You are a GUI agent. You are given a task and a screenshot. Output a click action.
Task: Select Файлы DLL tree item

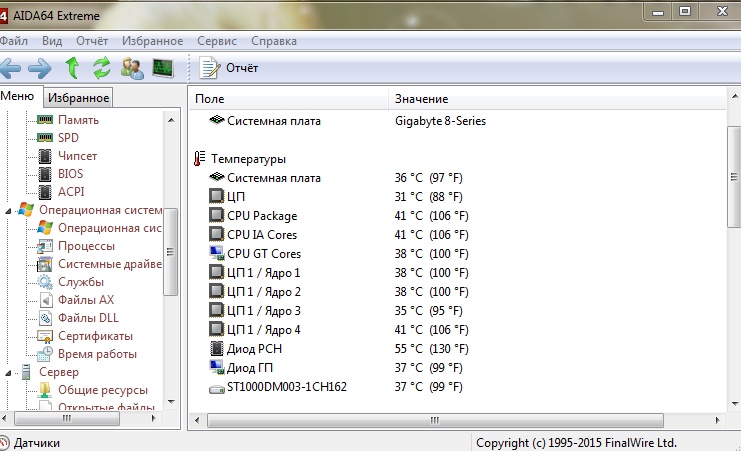(88, 318)
